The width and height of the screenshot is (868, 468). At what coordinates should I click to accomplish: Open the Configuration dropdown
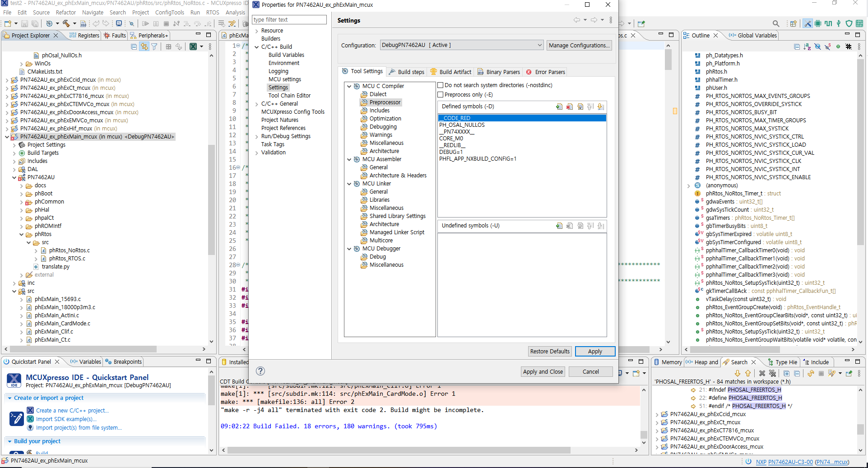coord(461,45)
